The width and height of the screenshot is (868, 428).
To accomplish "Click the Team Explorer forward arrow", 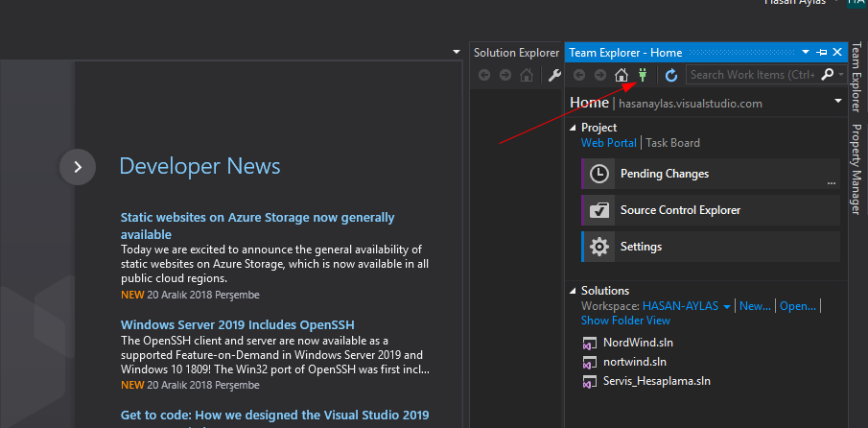I will pos(600,75).
